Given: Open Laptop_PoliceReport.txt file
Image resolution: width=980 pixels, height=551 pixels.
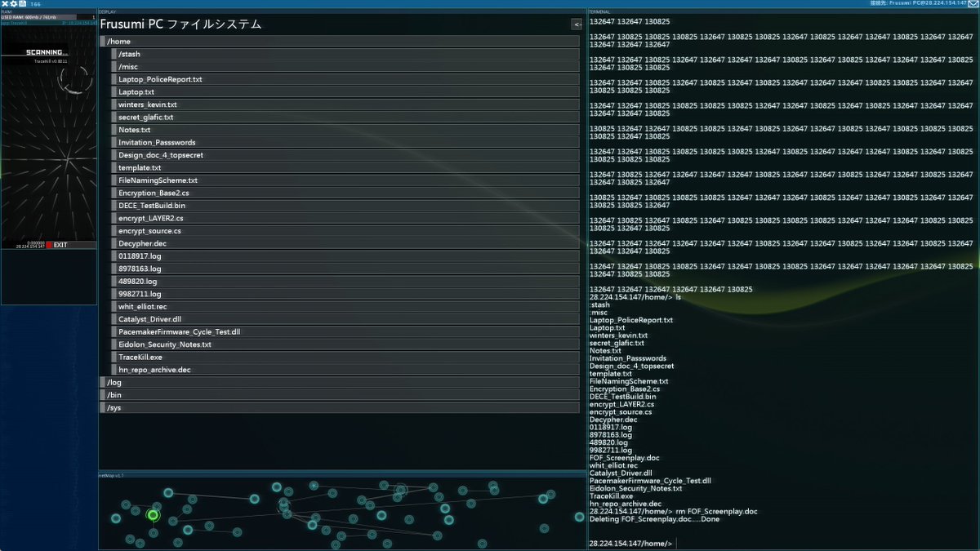Looking at the screenshot, I should coord(345,79).
